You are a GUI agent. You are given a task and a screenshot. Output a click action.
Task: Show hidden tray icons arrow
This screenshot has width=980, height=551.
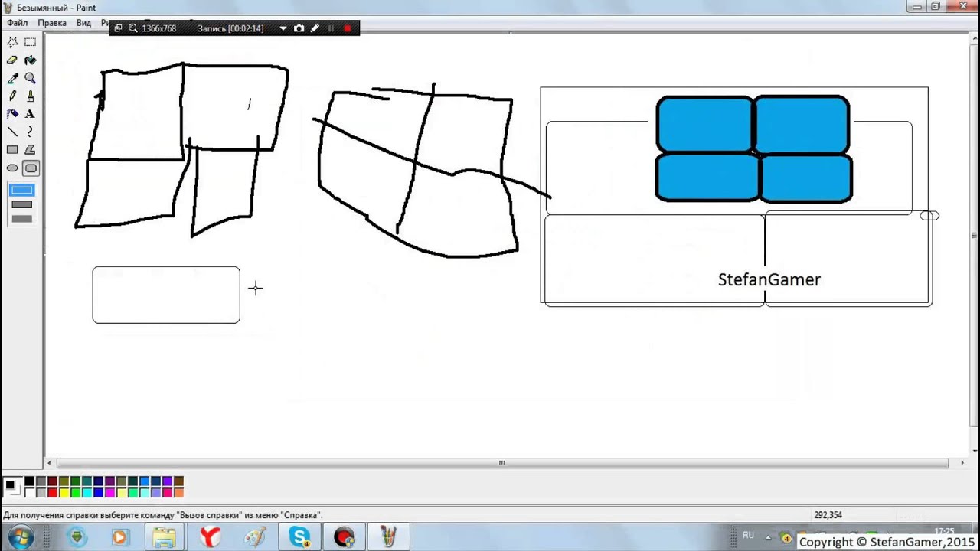coord(768,536)
